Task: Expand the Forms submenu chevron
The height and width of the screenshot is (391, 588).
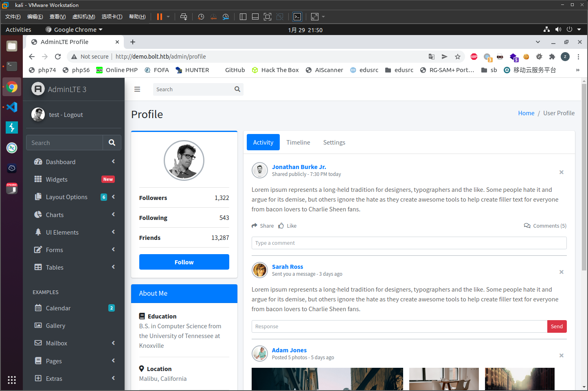Action: (114, 250)
